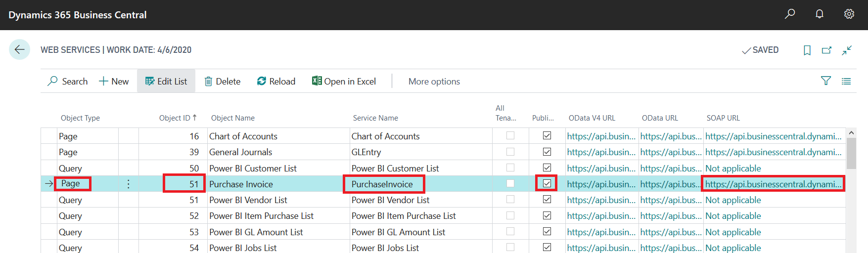This screenshot has width=868, height=253.
Task: Toggle Published for Power BI Customer List
Action: [x=547, y=168]
